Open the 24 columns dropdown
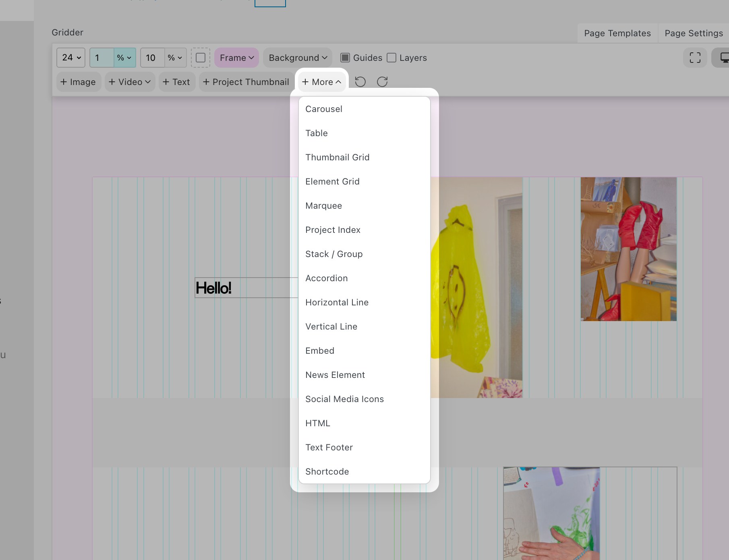729x560 pixels. pos(71,58)
